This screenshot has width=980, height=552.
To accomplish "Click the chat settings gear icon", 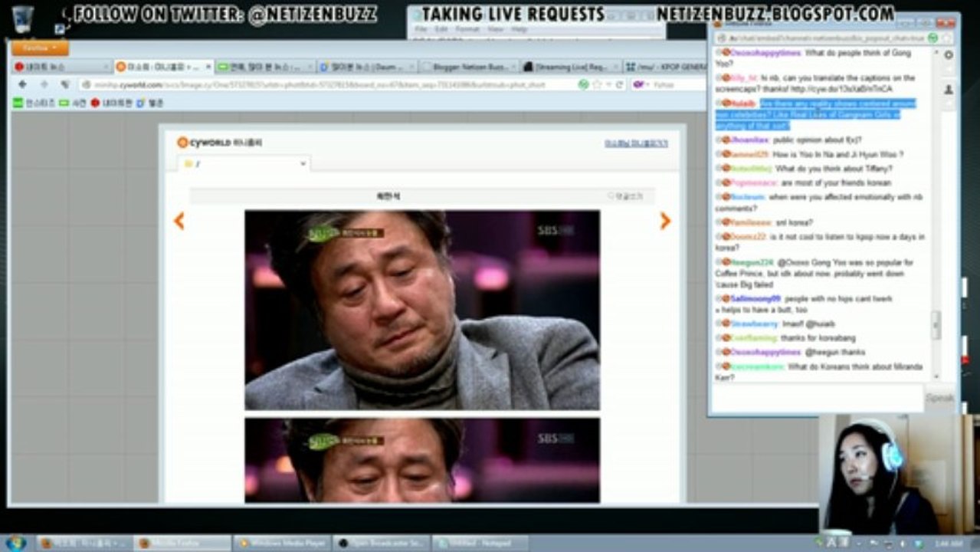I will click(x=948, y=55).
